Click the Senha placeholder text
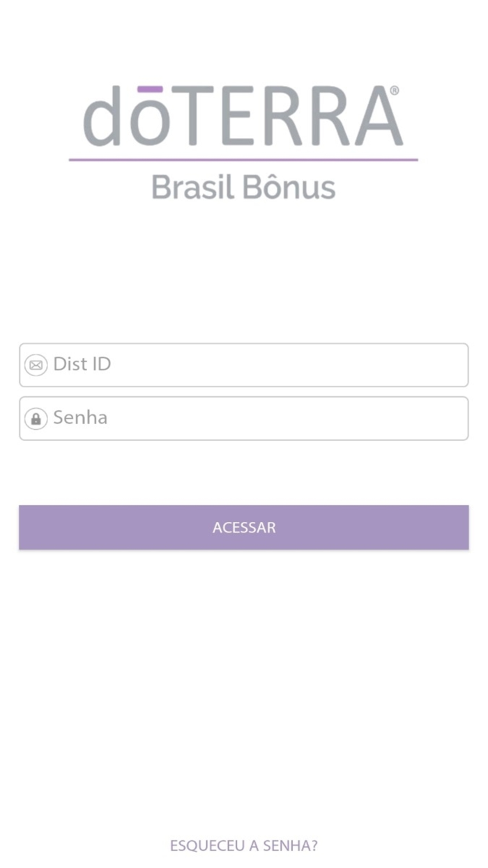The image size is (488, 868). point(79,418)
